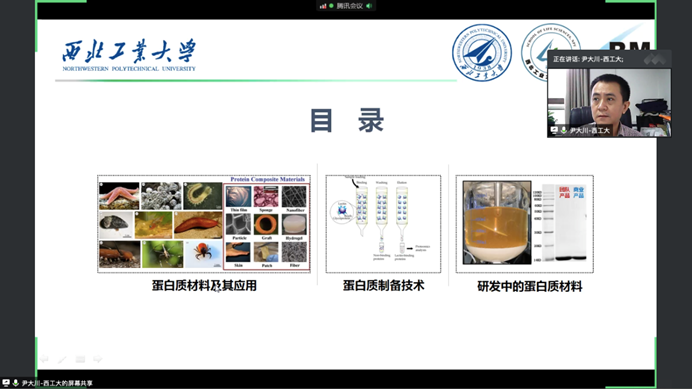Click the 研发中的蛋白质材料 section image
Viewport: 692px width, 389px height.
click(524, 224)
